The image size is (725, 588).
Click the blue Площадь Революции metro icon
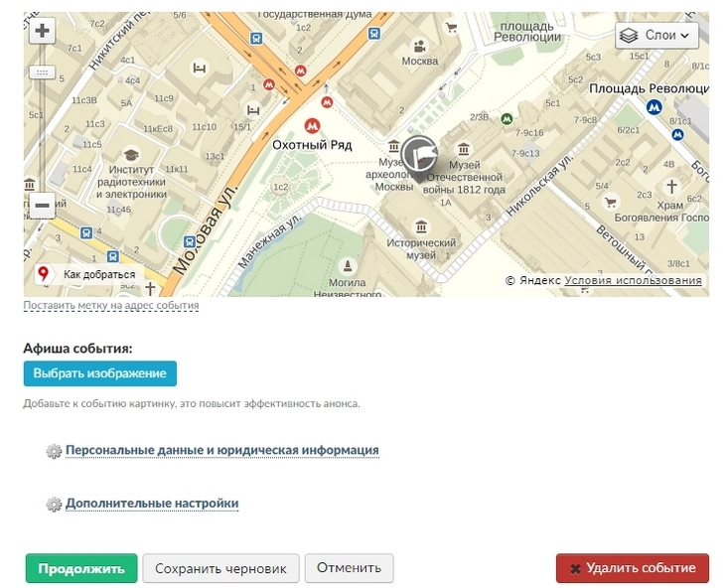pos(653,107)
